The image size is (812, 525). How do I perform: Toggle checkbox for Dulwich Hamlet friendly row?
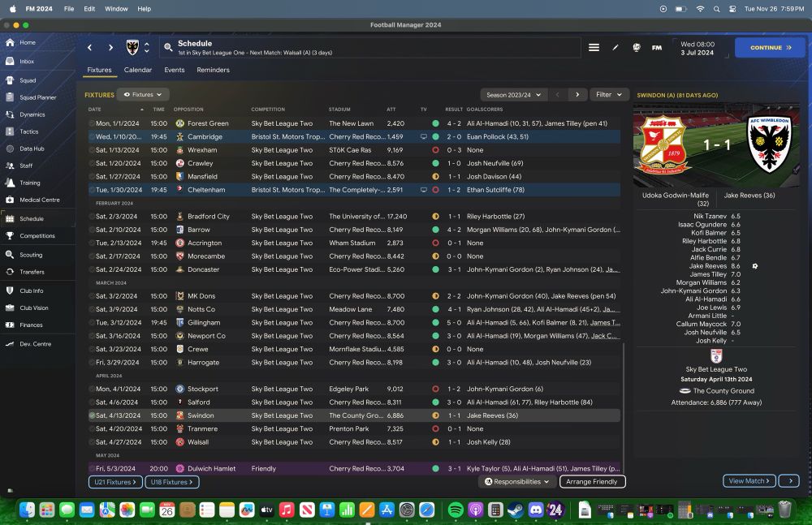[x=92, y=469]
